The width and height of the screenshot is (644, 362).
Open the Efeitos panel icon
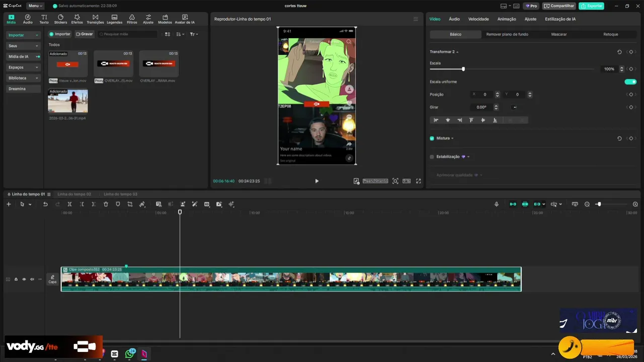[77, 19]
